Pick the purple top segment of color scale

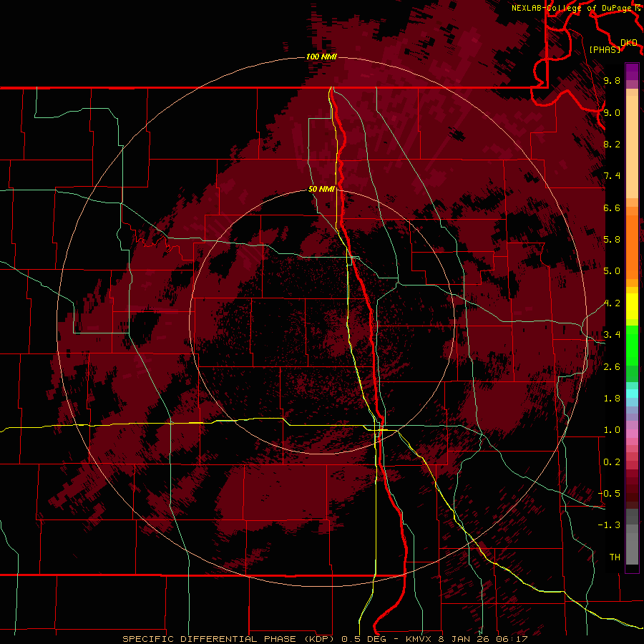(632, 70)
